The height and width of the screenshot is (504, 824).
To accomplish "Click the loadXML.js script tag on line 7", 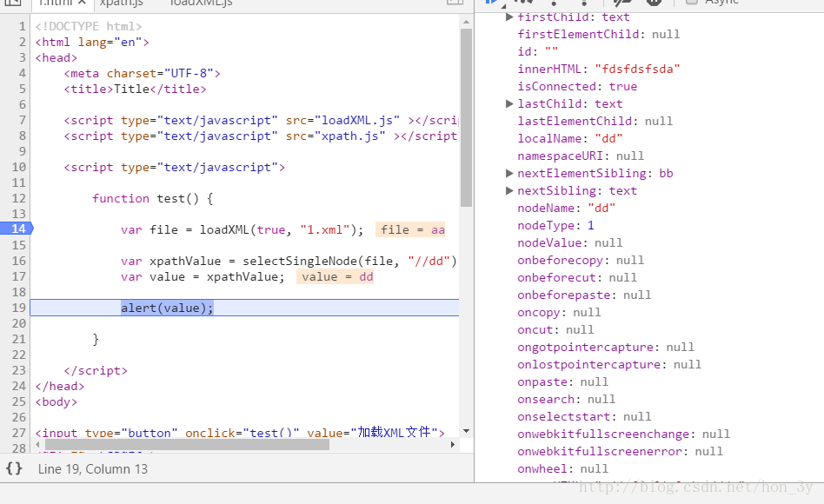I will pos(261,120).
